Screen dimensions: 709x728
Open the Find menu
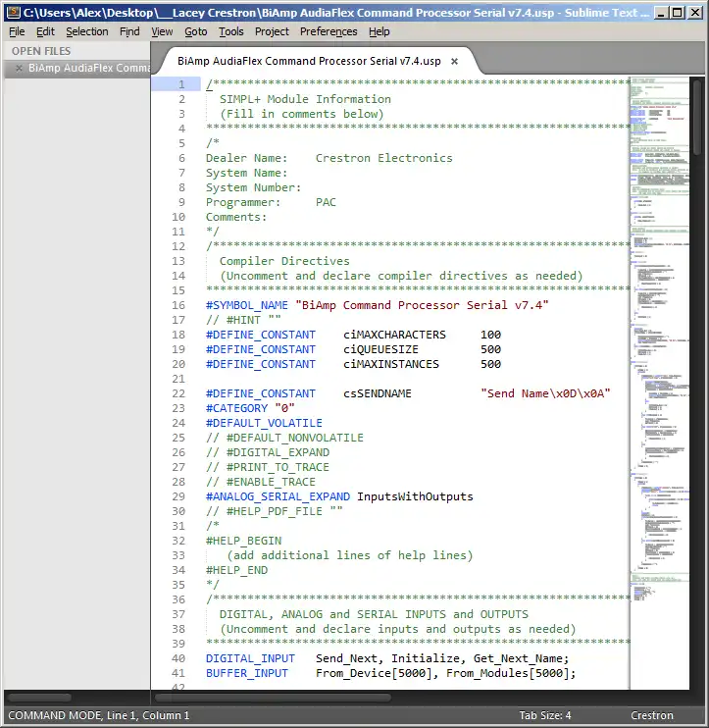[129, 31]
